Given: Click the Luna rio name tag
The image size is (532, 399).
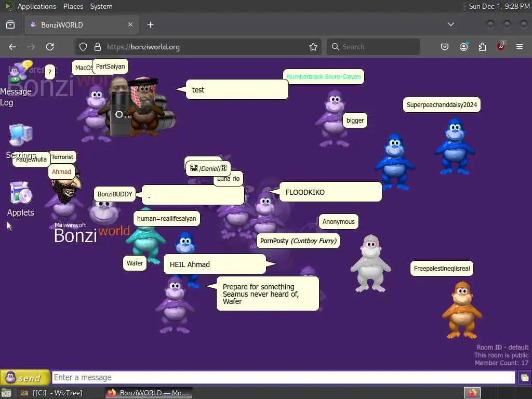Looking at the screenshot, I should click(x=229, y=179).
